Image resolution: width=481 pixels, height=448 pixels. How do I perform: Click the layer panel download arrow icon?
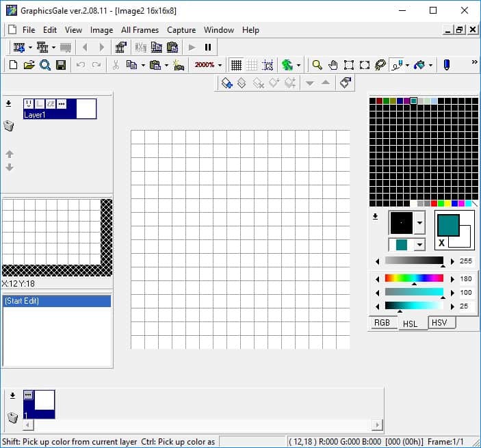(9, 104)
